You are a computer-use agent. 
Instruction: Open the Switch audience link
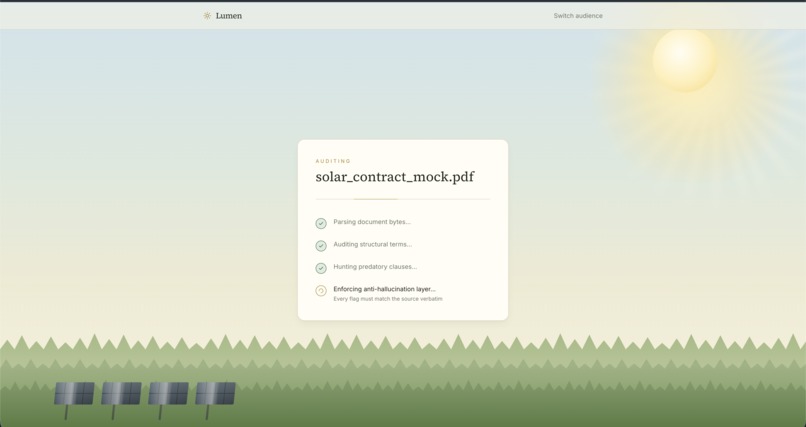point(578,16)
